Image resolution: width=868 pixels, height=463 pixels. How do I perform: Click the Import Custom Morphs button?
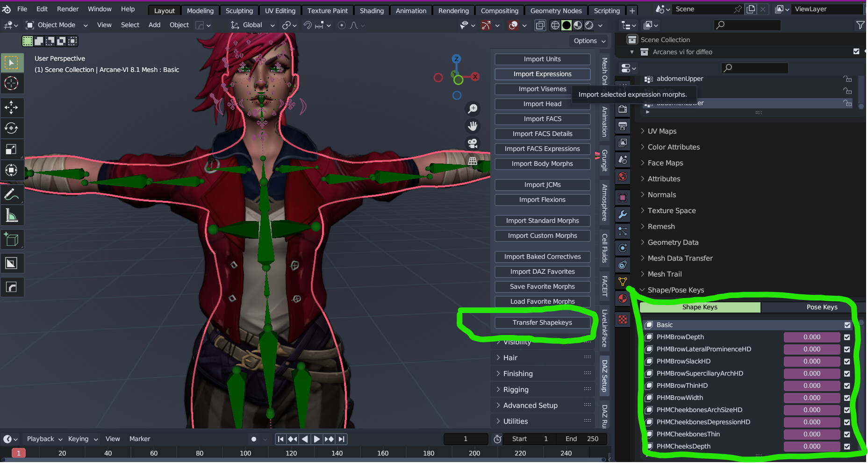[x=542, y=236]
